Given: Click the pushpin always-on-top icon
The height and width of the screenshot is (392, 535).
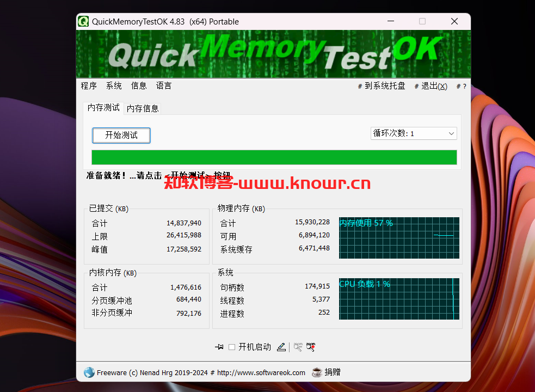Looking at the screenshot, I should click(219, 347).
